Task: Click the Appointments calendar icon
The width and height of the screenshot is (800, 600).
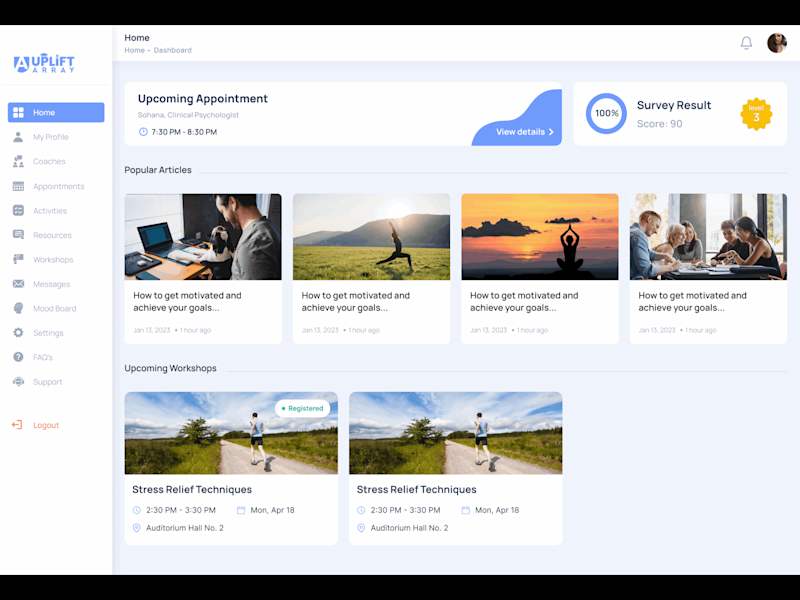Action: click(x=18, y=186)
